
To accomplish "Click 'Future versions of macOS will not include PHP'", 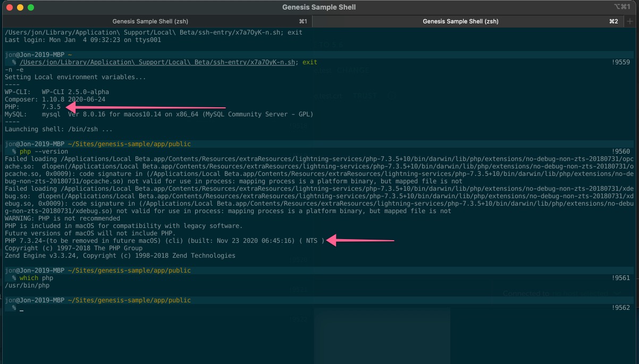I will 90,233.
